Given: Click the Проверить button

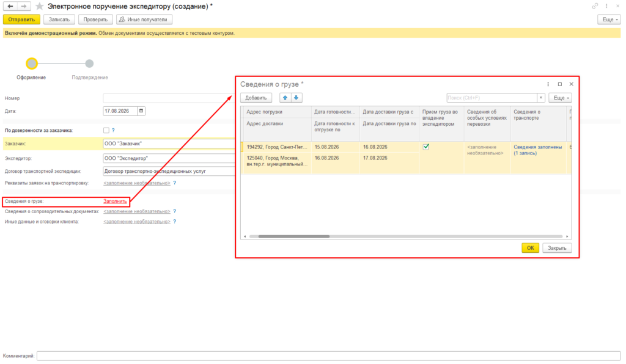Looking at the screenshot, I should tap(95, 20).
